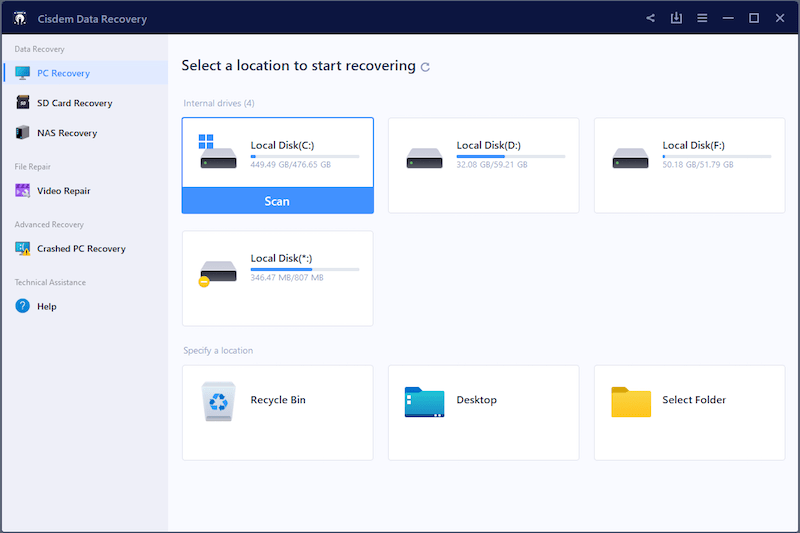Click the Desktop folder icon

[425, 401]
